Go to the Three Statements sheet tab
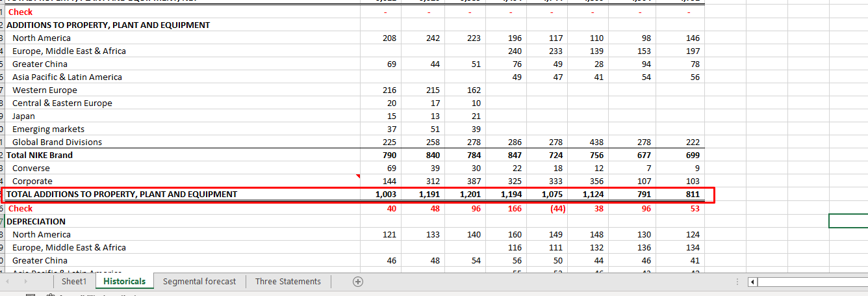Screen dimensions: 868x296 pyautogui.click(x=288, y=282)
